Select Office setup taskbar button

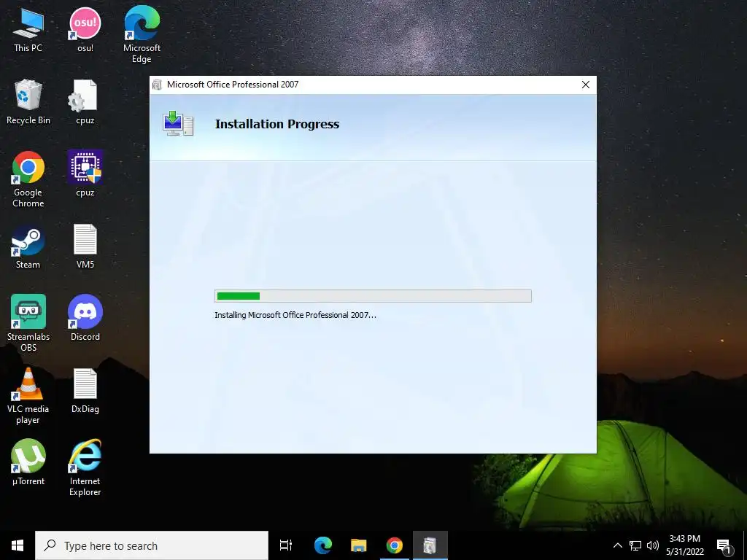point(430,545)
